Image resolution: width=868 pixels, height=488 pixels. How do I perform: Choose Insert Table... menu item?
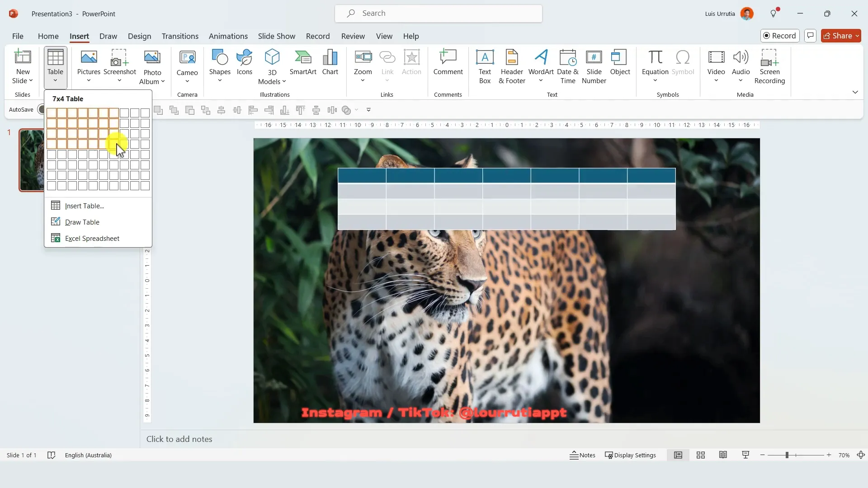pos(98,206)
